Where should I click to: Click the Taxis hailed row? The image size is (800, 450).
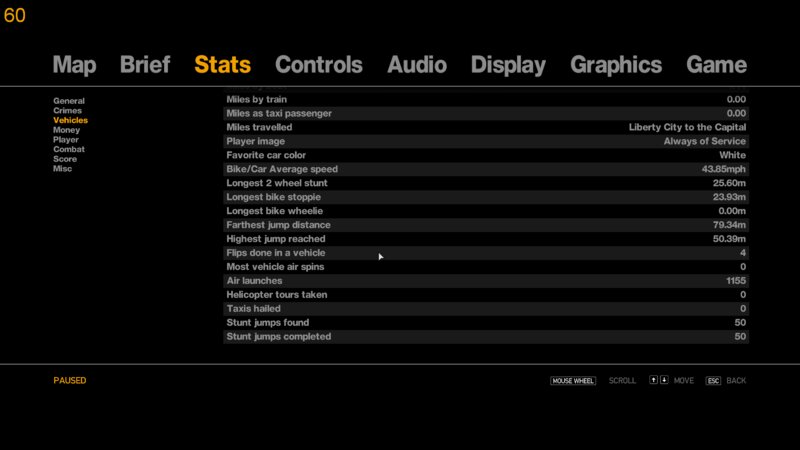click(x=486, y=309)
